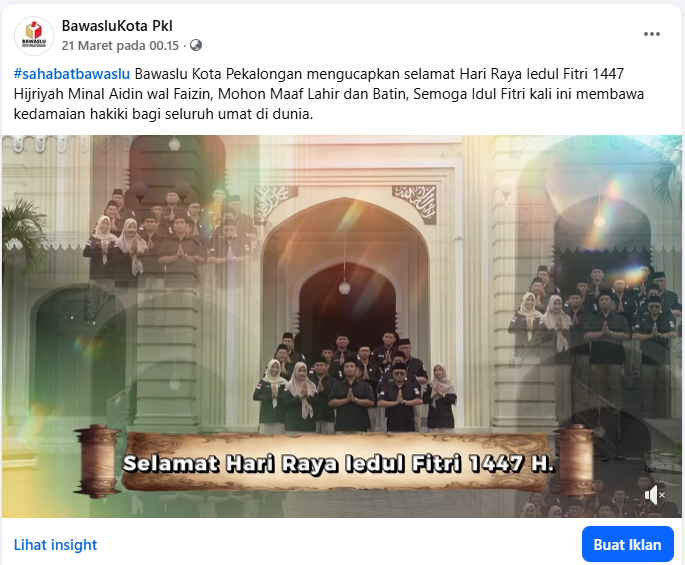
Task: Click the center group of people in video
Action: pyautogui.click(x=355, y=382)
